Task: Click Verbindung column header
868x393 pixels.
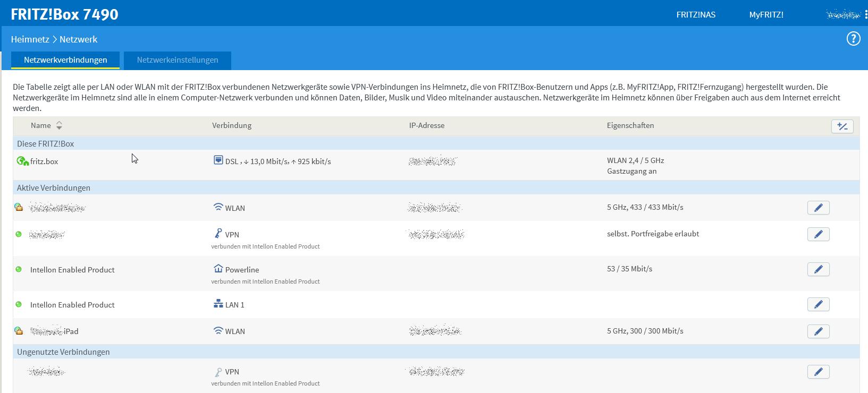Action: pos(232,125)
